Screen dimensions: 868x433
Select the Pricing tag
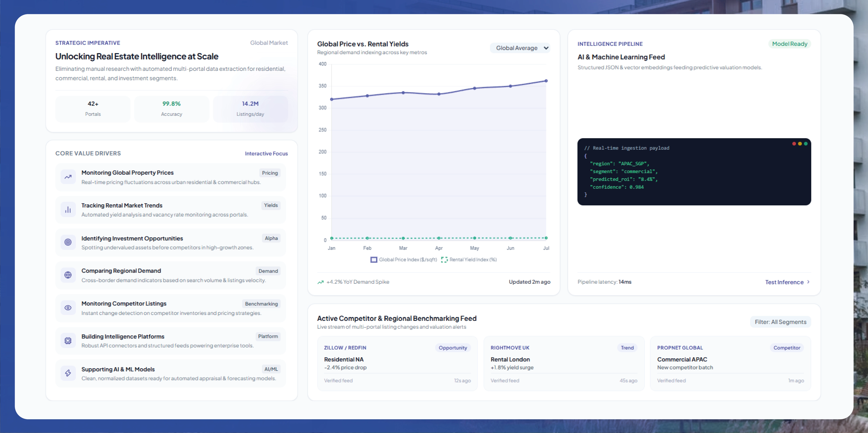(x=270, y=173)
